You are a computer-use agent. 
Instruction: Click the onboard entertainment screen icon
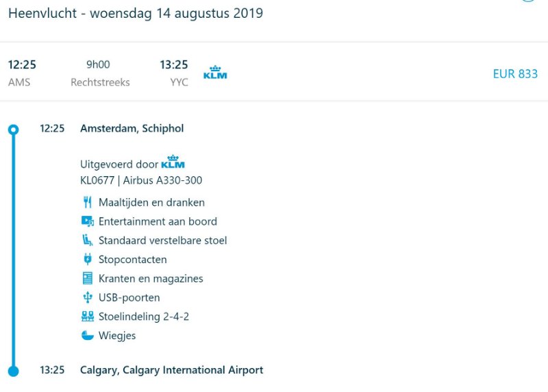click(87, 221)
